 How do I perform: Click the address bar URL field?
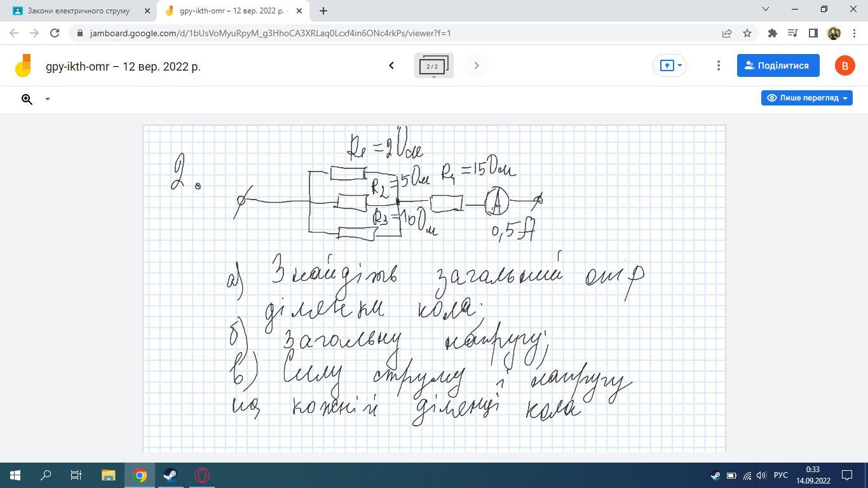[x=381, y=33]
